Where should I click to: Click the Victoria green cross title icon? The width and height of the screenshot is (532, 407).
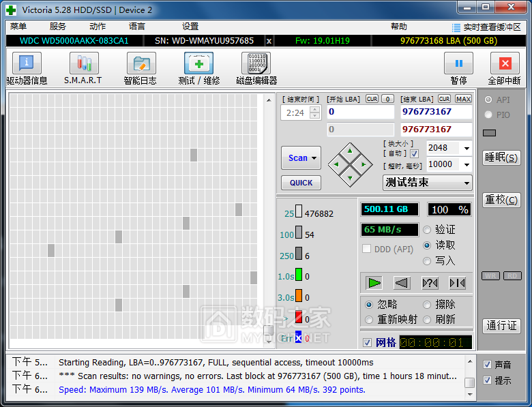(11, 10)
